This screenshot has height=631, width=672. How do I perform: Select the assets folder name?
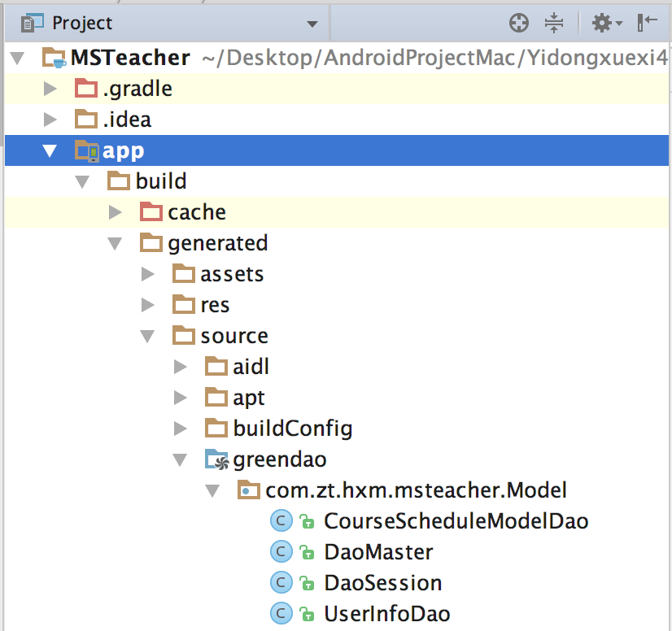(x=232, y=274)
